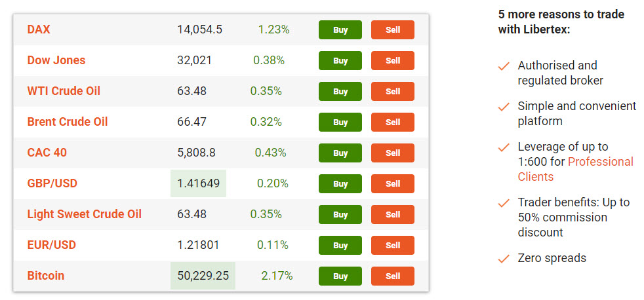Sell Light Sweet Crude Oil
This screenshot has height=300, width=644.
[393, 215]
